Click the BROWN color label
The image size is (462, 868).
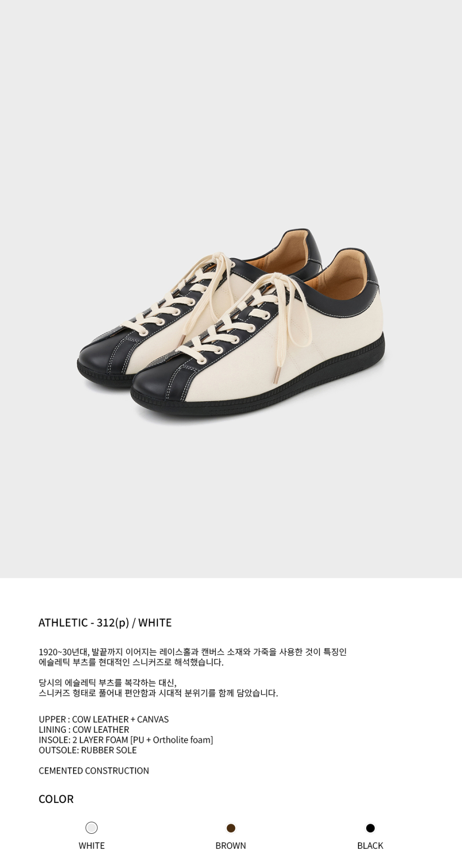(x=231, y=845)
